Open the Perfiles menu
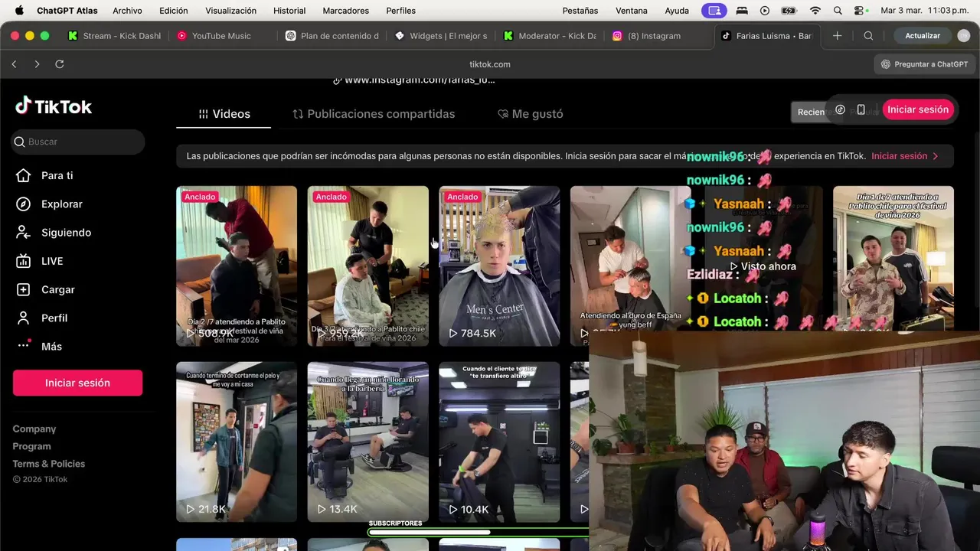Screen dimensions: 980x551 [x=401, y=11]
